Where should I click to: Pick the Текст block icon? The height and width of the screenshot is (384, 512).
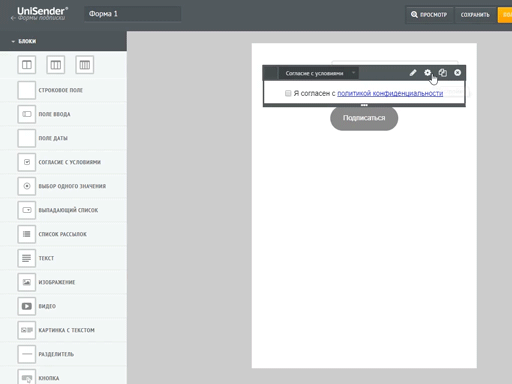[27, 258]
